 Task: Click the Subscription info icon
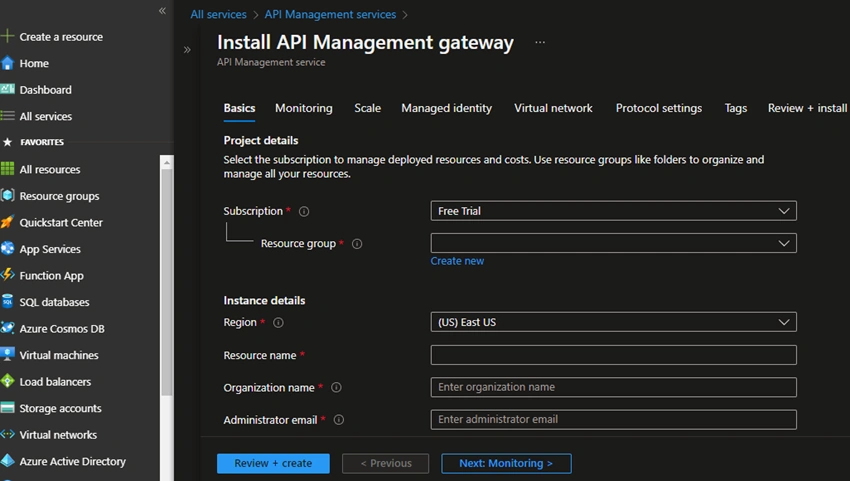tap(304, 211)
